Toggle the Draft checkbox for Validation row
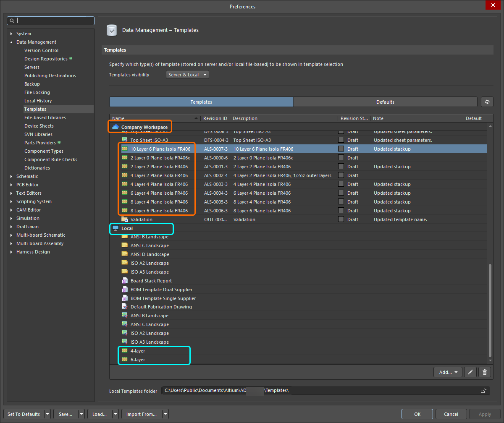Screen dimensions: 504x423 click(341, 219)
